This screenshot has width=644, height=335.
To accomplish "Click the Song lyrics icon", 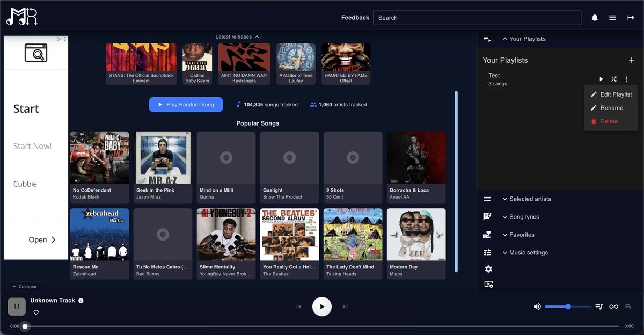I will (487, 216).
